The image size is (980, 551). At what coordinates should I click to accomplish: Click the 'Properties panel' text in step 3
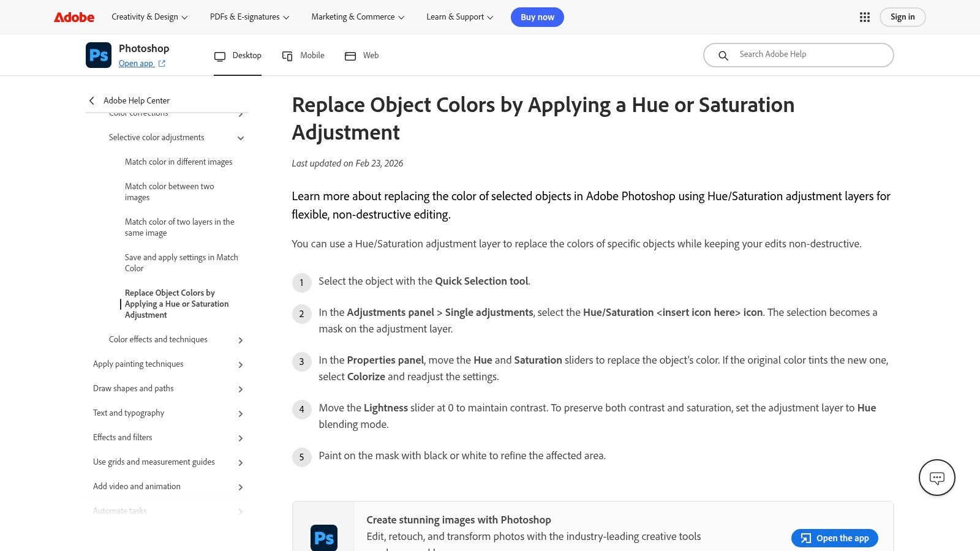point(385,360)
